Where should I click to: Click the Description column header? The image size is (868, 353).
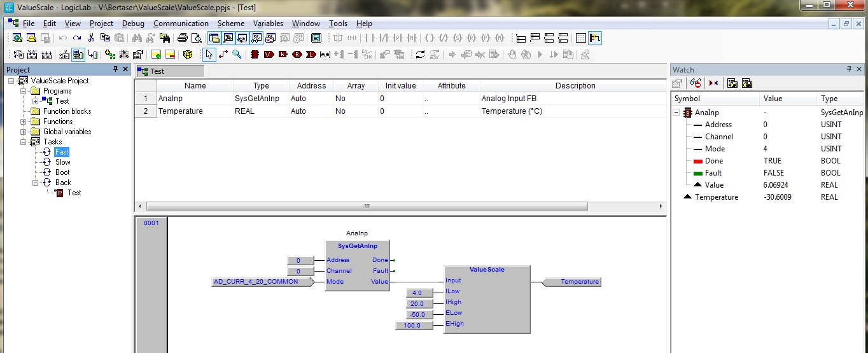(x=575, y=86)
